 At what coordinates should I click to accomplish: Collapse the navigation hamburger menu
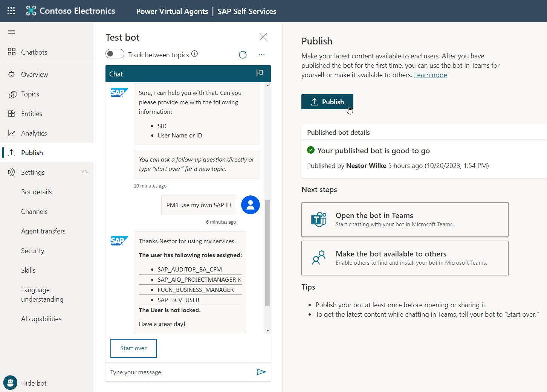tap(11, 32)
